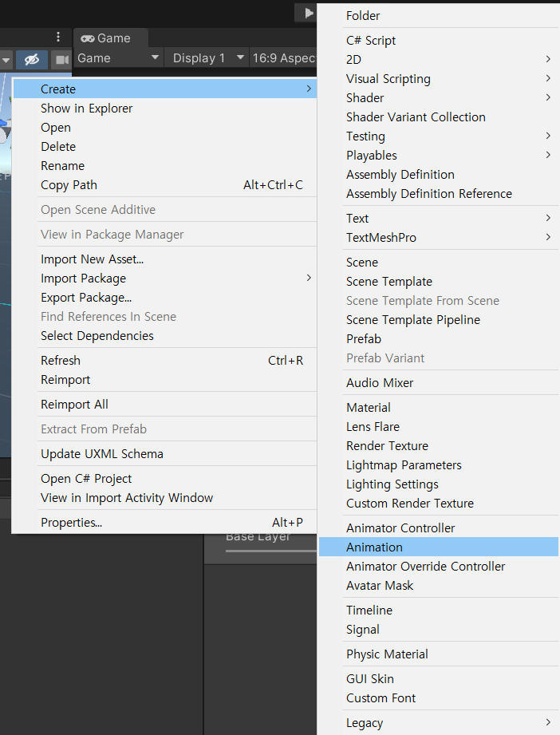Image resolution: width=560 pixels, height=735 pixels.
Task: Create a new Timeline
Action: click(439, 611)
